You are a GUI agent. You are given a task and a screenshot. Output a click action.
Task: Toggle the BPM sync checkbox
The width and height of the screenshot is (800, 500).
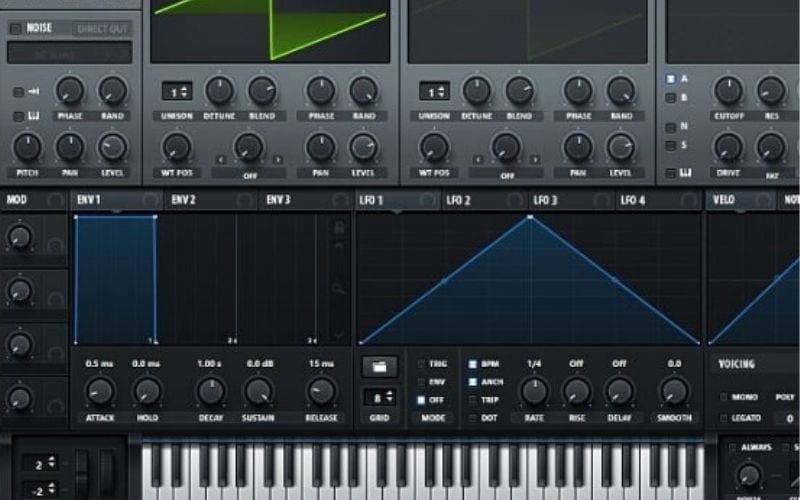[473, 365]
